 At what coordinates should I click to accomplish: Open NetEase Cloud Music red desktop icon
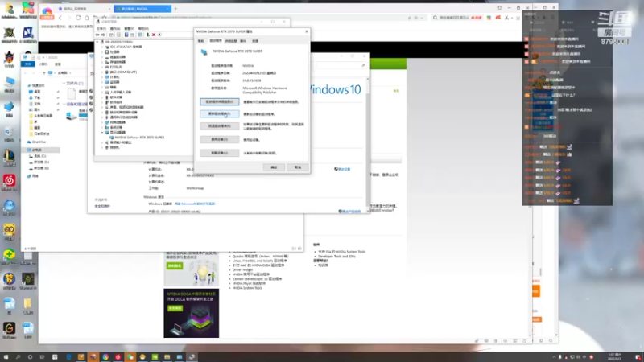point(9,183)
